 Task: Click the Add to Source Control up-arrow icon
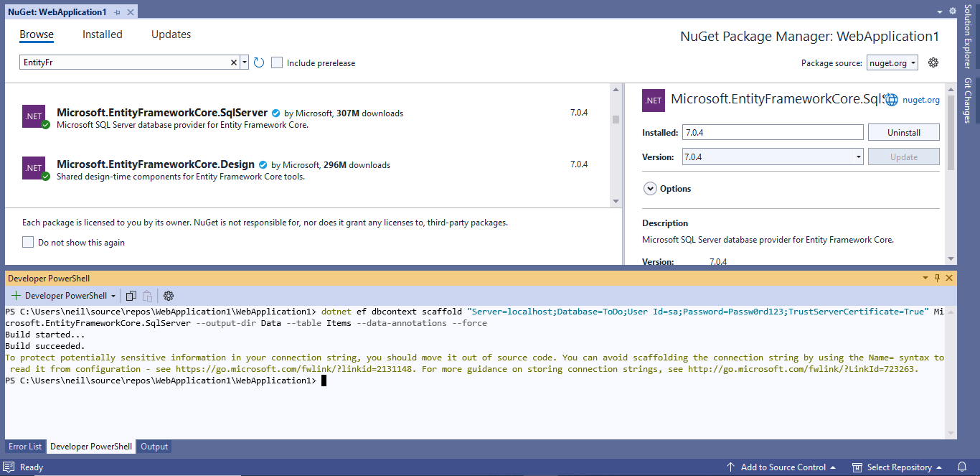pyautogui.click(x=730, y=467)
